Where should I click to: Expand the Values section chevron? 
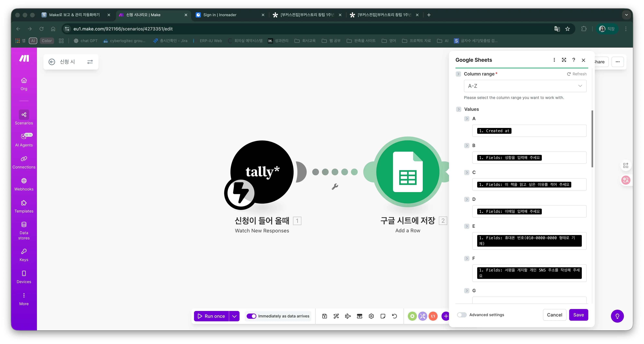click(459, 109)
